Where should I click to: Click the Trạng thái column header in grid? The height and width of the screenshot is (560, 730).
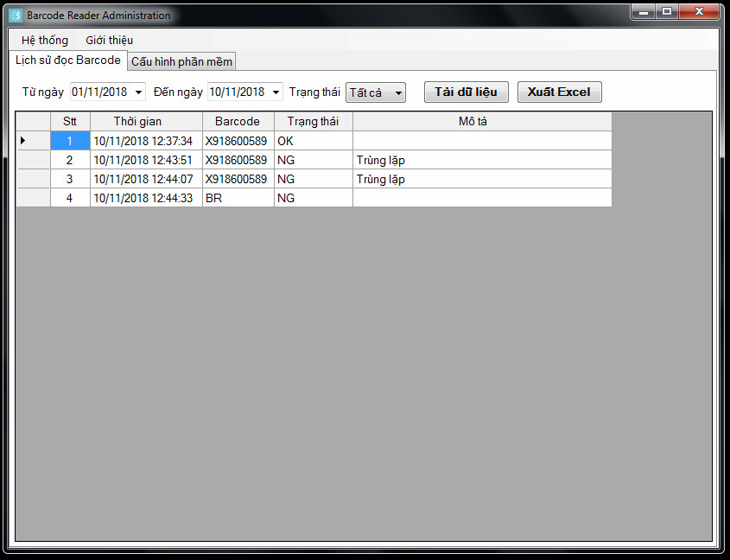point(313,122)
